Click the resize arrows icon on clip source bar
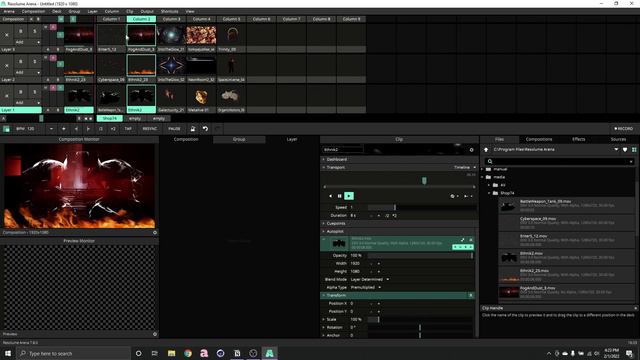This screenshot has width=640, height=360. 462,240
